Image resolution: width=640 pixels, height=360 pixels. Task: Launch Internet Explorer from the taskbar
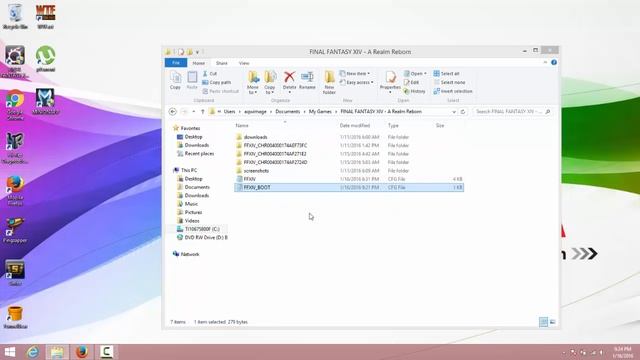coord(33,352)
